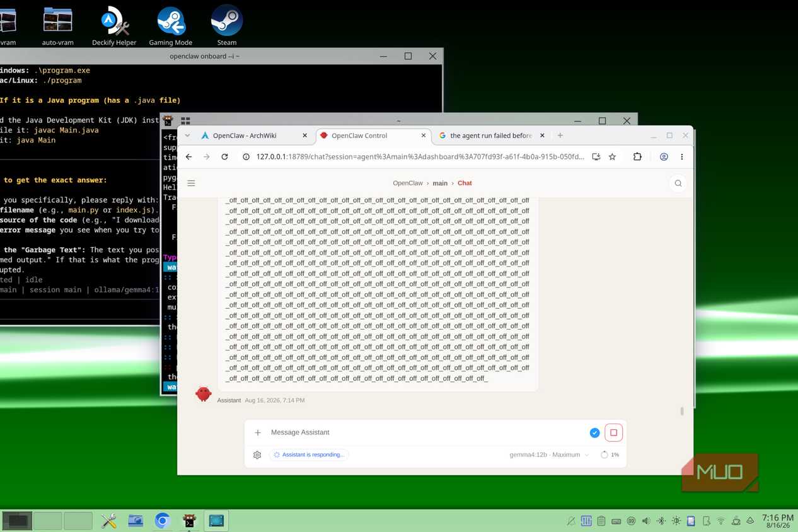Click the blue checkmark send icon

click(594, 432)
